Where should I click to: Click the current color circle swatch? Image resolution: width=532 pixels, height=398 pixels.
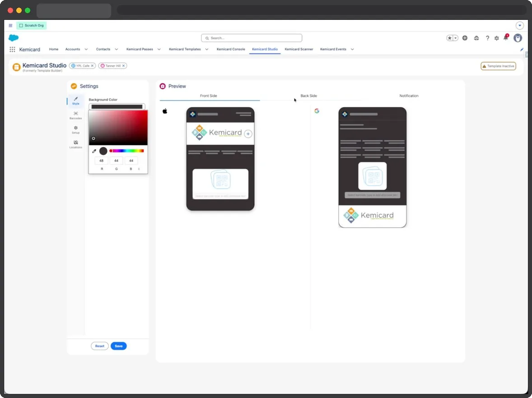103,151
